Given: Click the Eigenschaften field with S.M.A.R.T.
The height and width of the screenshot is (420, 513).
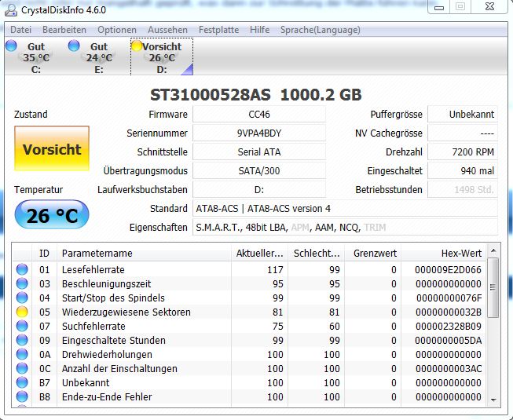Looking at the screenshot, I should (x=345, y=227).
